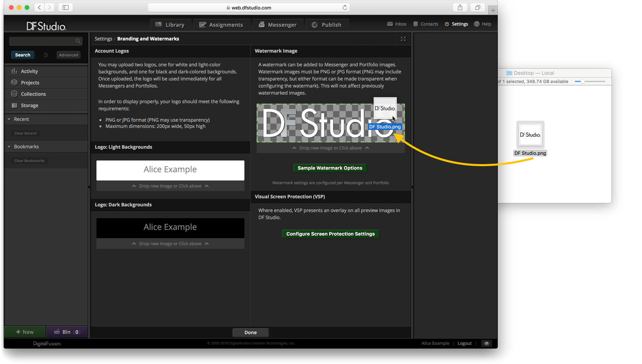
Task: Open the Publish tab
Action: coord(327,25)
